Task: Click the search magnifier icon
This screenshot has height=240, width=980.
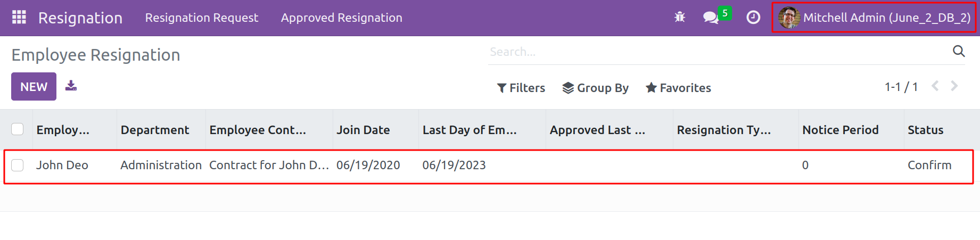Action: tap(959, 51)
